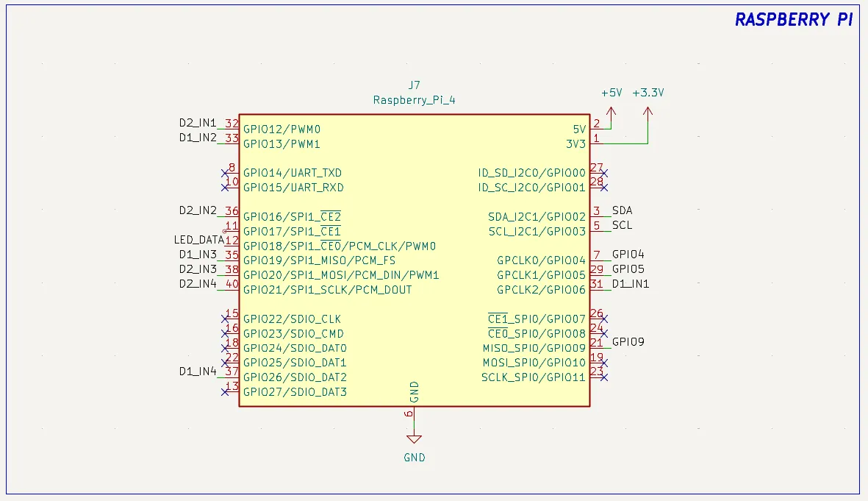Screen dimensions: 868x501
Task: Click the GPIO23/SDIO_CMD pin name
Action: tap(293, 333)
